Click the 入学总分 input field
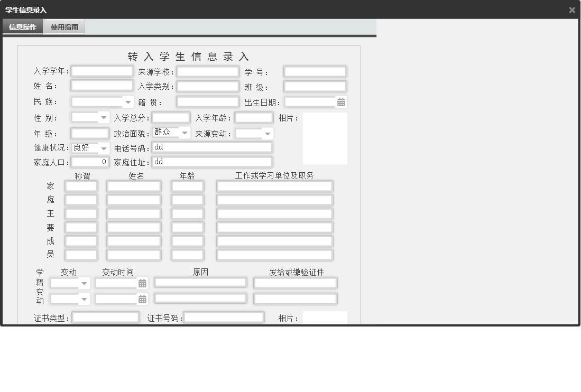Image resolution: width=581 pixels, height=392 pixels. point(171,118)
